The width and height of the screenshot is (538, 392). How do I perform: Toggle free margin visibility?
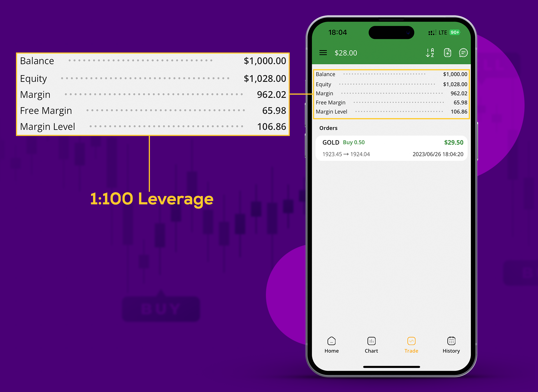(331, 102)
